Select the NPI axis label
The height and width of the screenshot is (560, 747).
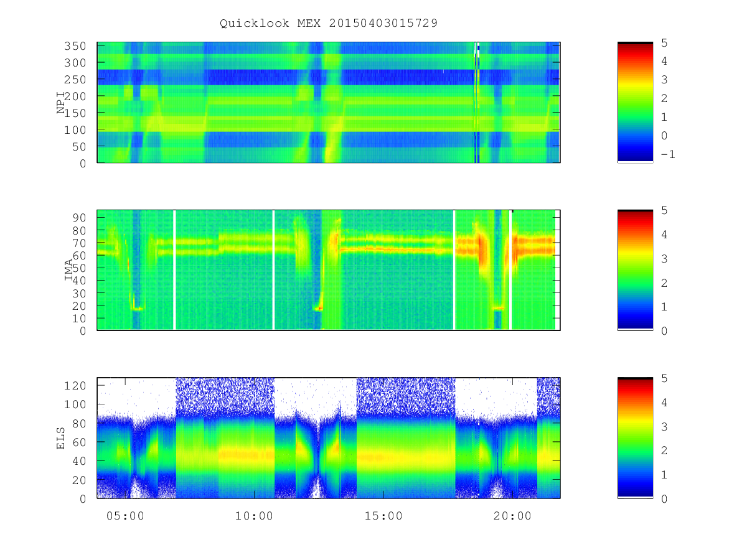coord(61,103)
